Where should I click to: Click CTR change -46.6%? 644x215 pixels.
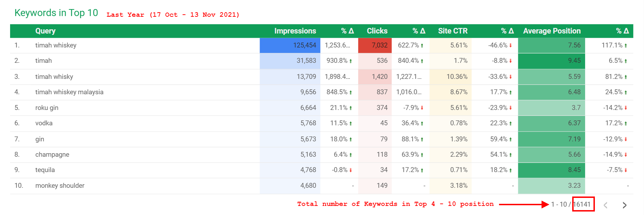click(x=498, y=45)
